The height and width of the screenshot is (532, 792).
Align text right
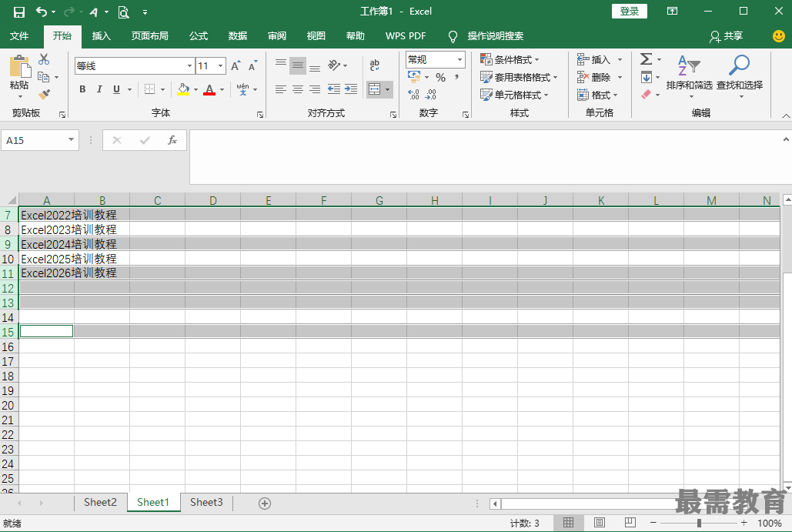coord(315,89)
